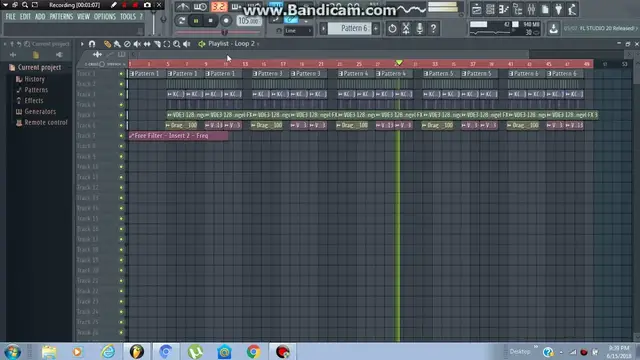Open the ADD menu
The image size is (640, 360).
40,17
